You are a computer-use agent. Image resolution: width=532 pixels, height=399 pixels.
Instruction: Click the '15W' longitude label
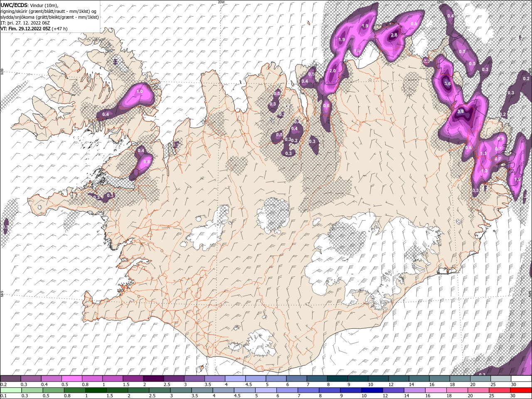coord(441,2)
